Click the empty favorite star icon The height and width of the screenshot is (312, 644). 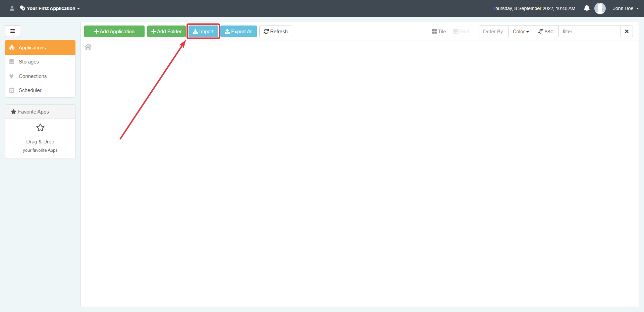[x=40, y=128]
